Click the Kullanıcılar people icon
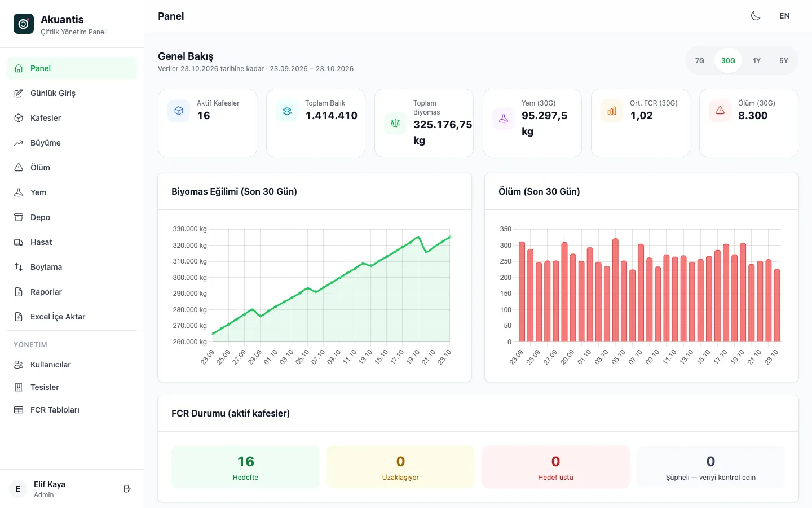 tap(19, 365)
